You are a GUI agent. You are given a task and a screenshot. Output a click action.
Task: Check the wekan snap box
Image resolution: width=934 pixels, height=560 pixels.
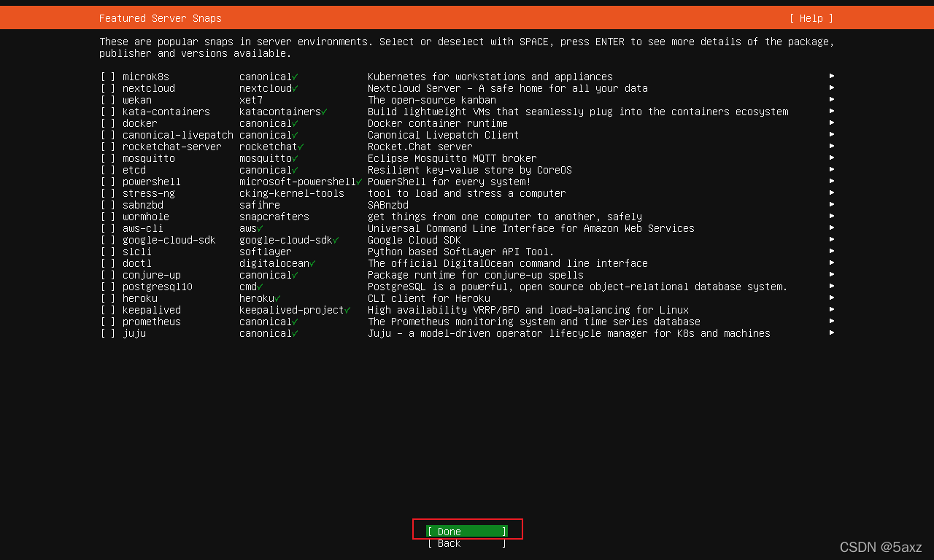point(108,100)
